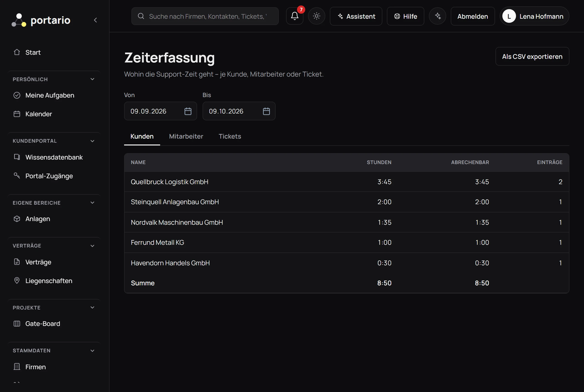Click the Portal-Zugänge key icon

click(x=17, y=176)
